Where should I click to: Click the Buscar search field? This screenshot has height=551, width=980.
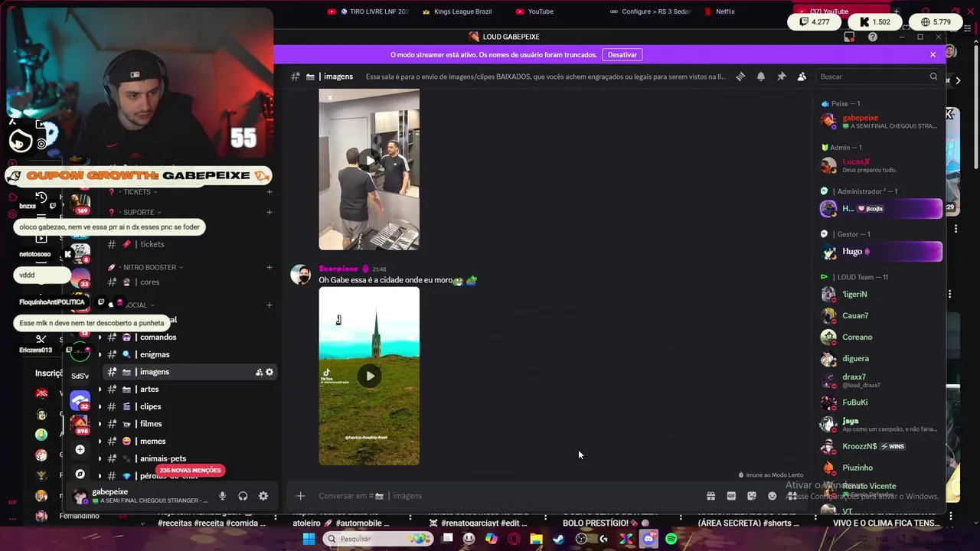(x=878, y=77)
